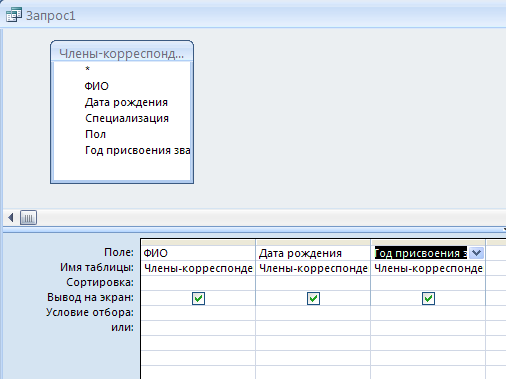Click the horizontal scrollbar thumb

[x=28, y=218]
